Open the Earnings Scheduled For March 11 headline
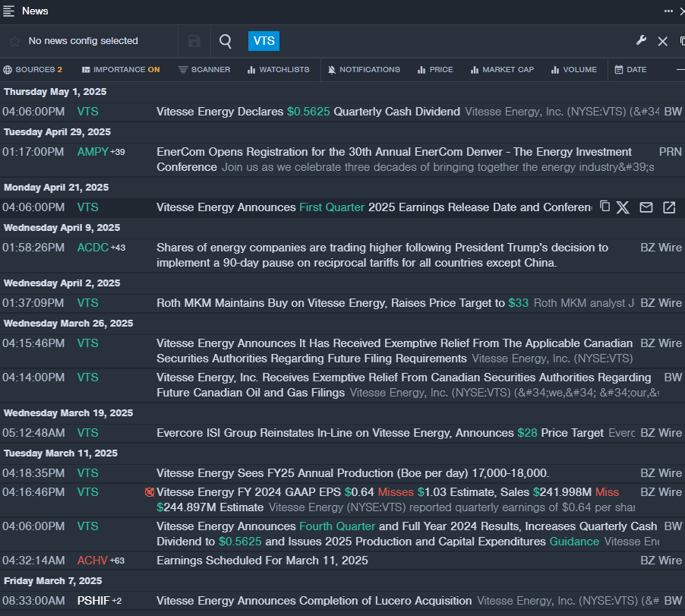The width and height of the screenshot is (685, 616). [x=262, y=560]
